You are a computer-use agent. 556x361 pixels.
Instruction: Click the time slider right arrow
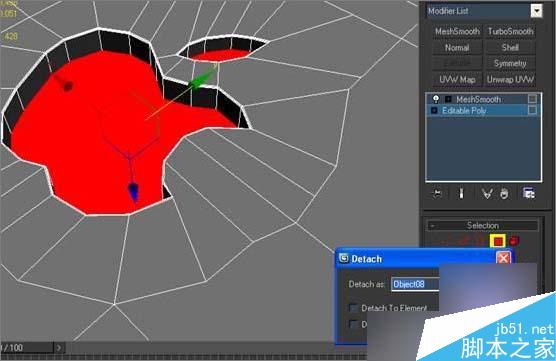pos(59,348)
